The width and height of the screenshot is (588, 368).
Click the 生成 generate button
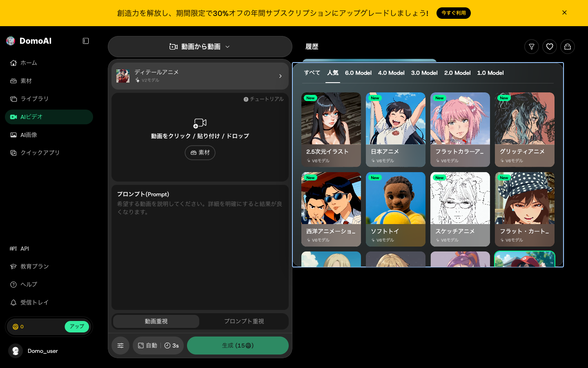pyautogui.click(x=238, y=346)
